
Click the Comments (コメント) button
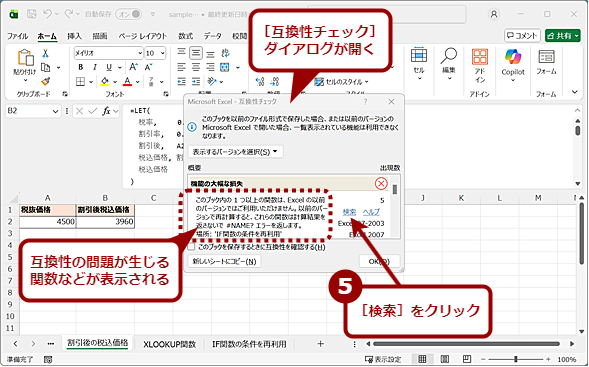523,36
